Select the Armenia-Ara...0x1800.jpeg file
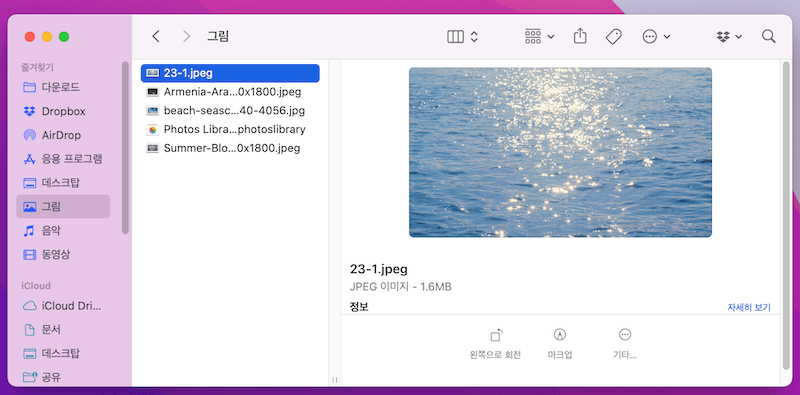Viewport: 800px width, 395px height. point(230,92)
